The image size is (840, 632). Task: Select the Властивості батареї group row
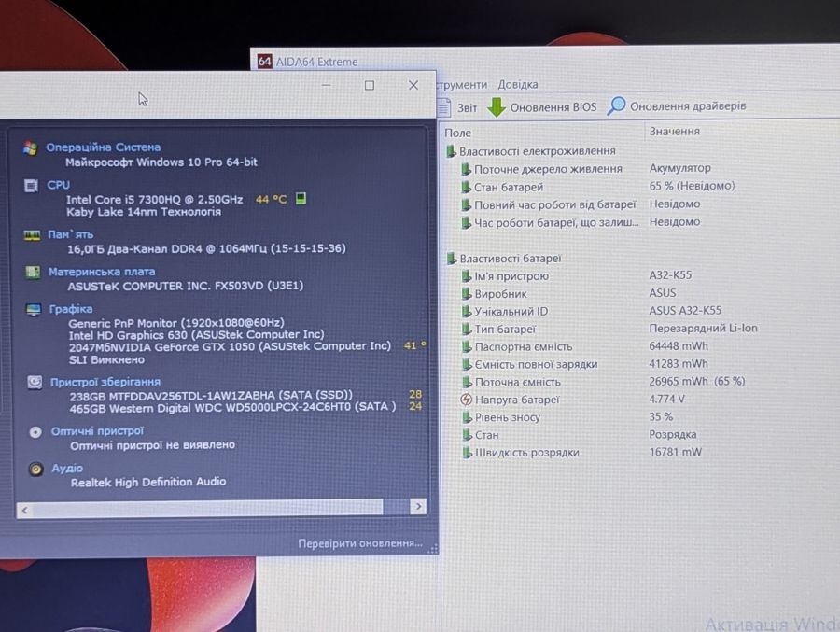coord(504,259)
